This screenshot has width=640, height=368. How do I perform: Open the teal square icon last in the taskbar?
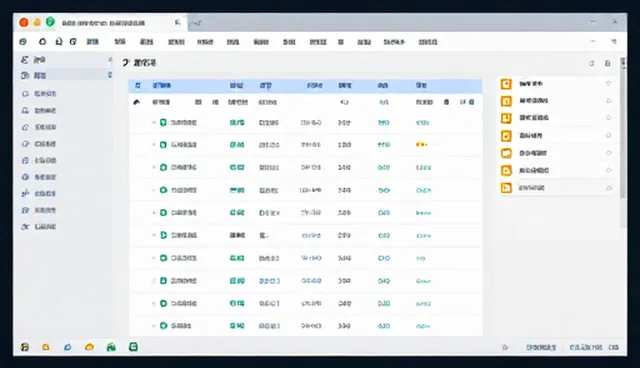133,347
